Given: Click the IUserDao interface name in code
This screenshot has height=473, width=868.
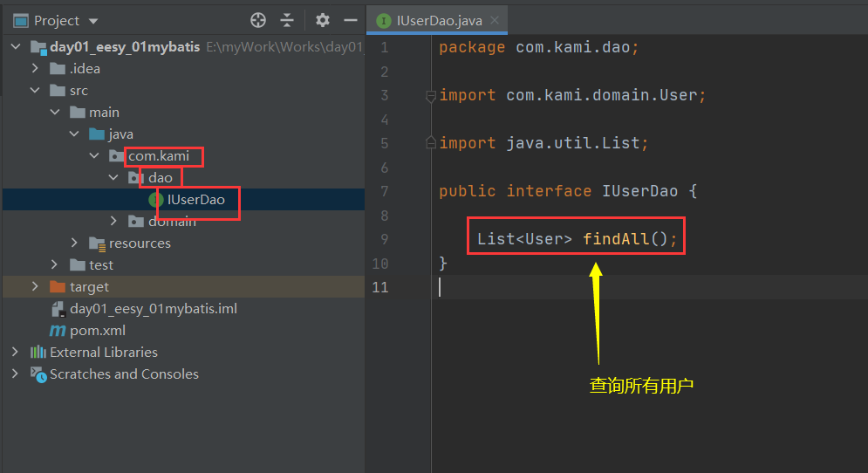Looking at the screenshot, I should pyautogui.click(x=640, y=192).
